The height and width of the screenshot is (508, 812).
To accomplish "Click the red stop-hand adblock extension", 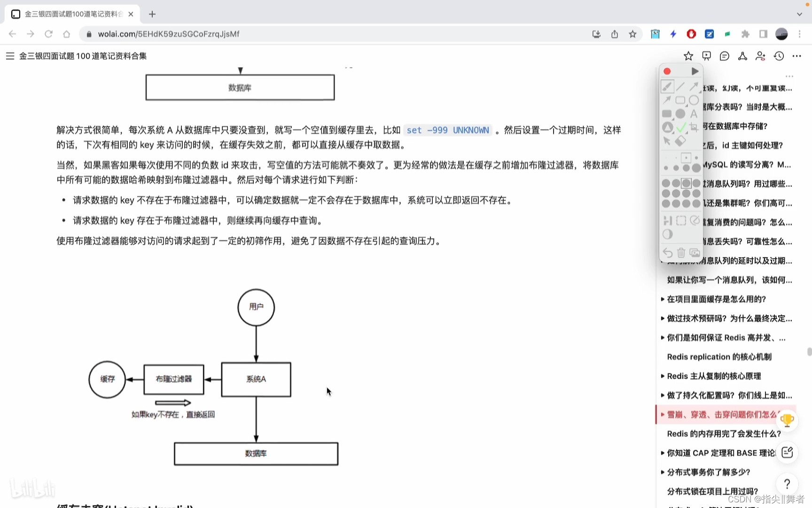I will tap(691, 34).
